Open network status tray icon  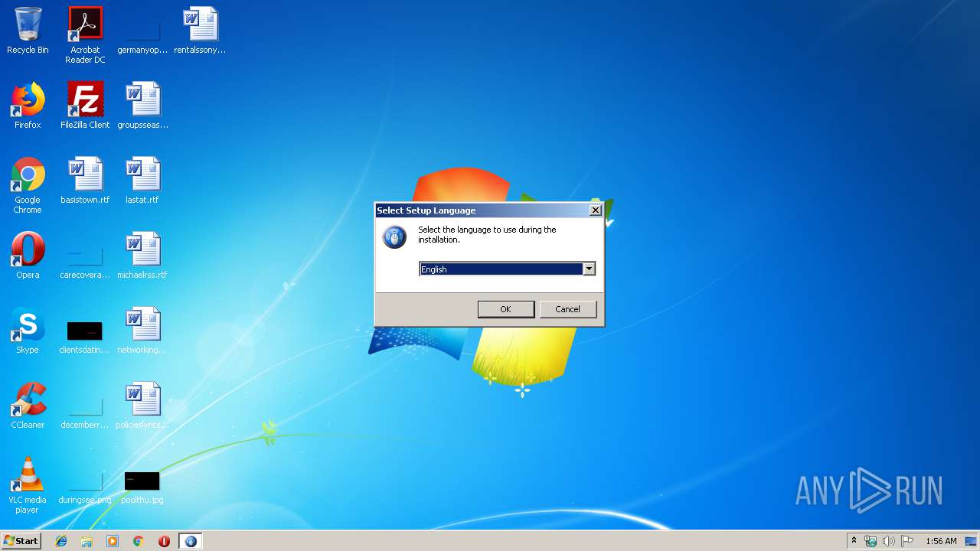click(871, 541)
